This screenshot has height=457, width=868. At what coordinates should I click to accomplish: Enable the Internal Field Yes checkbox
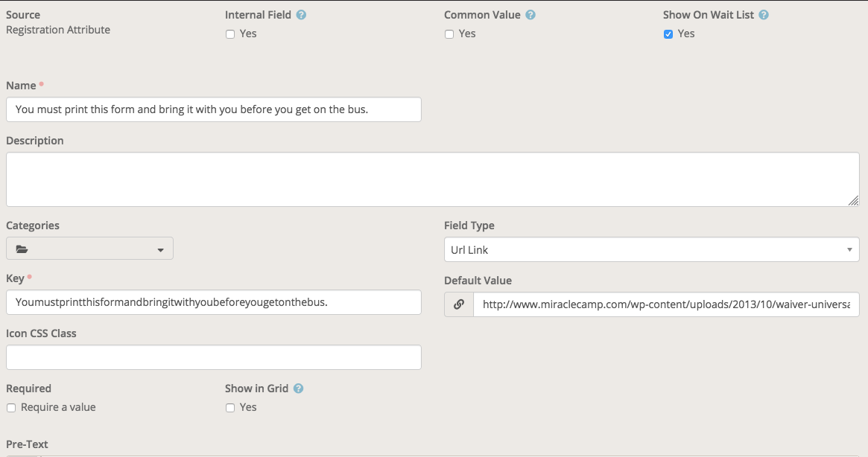click(229, 33)
